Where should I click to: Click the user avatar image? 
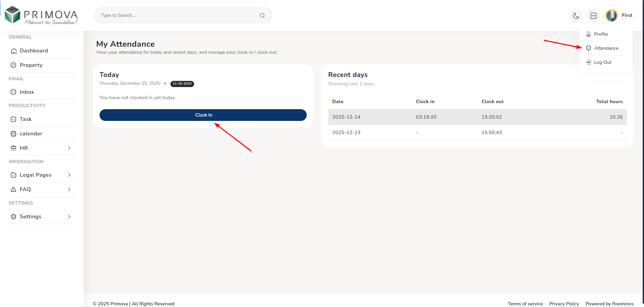coord(611,15)
